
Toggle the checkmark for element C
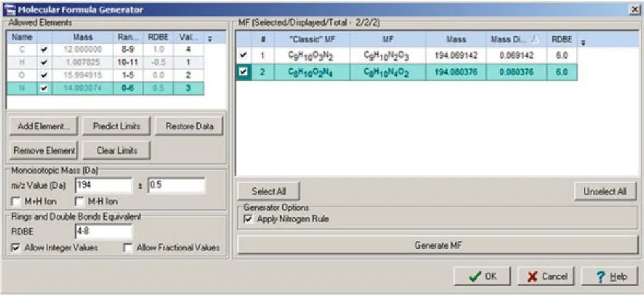click(x=45, y=50)
